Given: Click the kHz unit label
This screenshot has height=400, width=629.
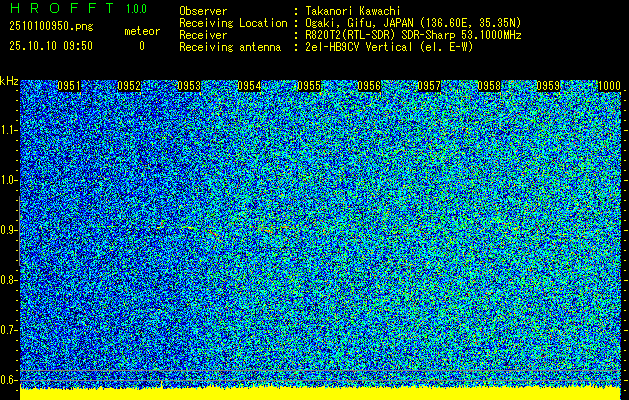Looking at the screenshot, I should [x=9, y=81].
